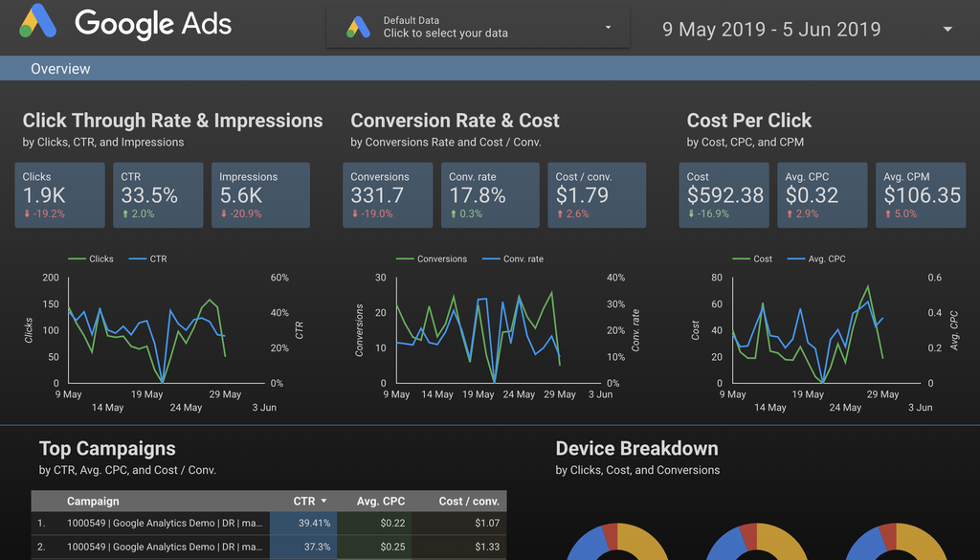Click the Google Ads logo icon

[38, 23]
